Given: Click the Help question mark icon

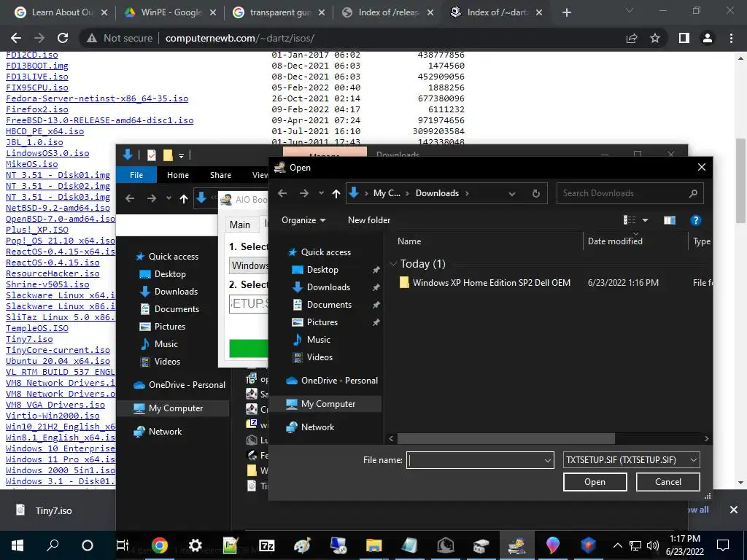Looking at the screenshot, I should coord(695,220).
